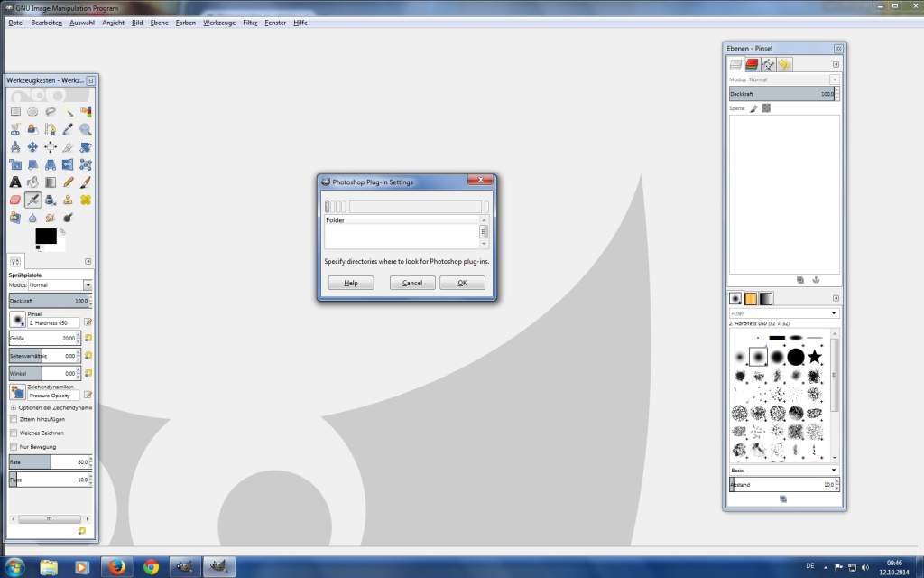Select the Text tool

(x=15, y=182)
